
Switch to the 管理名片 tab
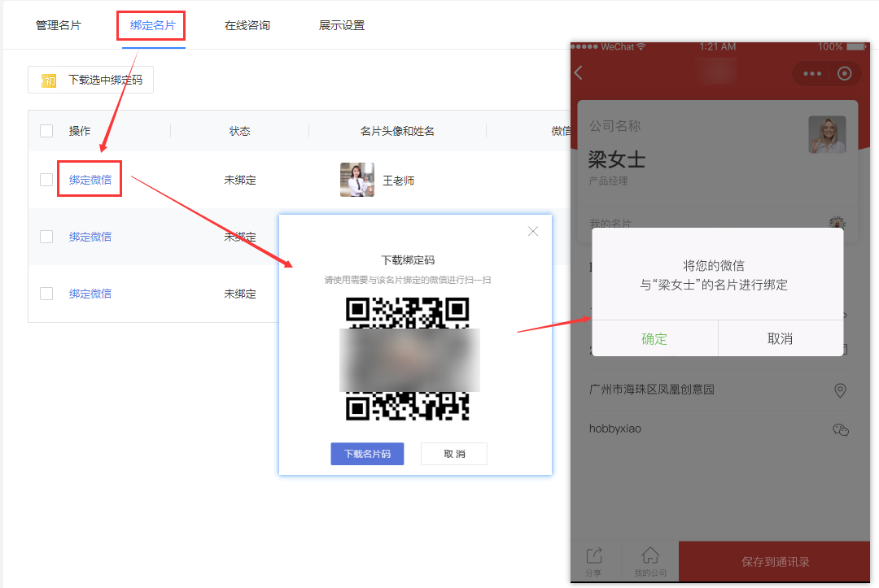pyautogui.click(x=59, y=25)
